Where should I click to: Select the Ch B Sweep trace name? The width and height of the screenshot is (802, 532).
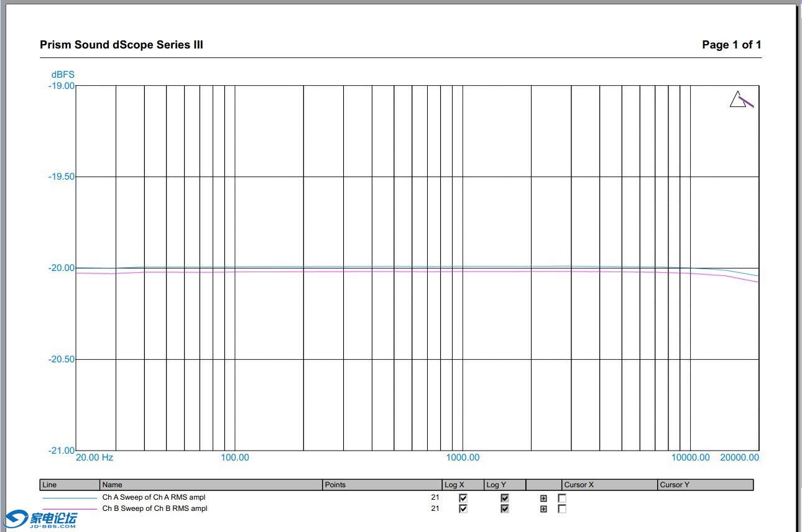(154, 508)
